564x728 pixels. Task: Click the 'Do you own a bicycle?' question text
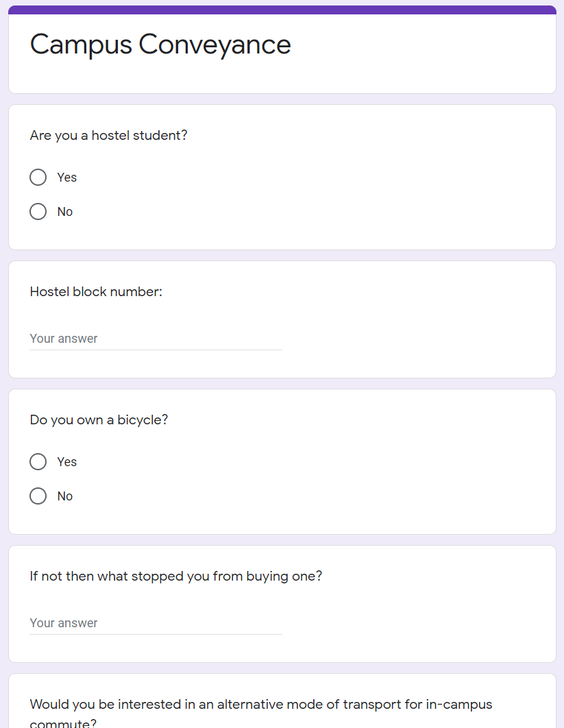(99, 420)
